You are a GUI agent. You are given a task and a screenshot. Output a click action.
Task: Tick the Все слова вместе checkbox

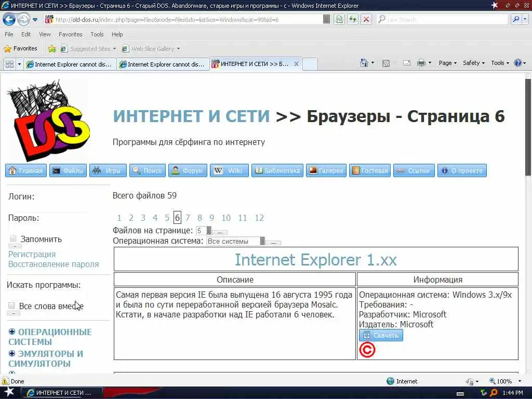(11, 305)
